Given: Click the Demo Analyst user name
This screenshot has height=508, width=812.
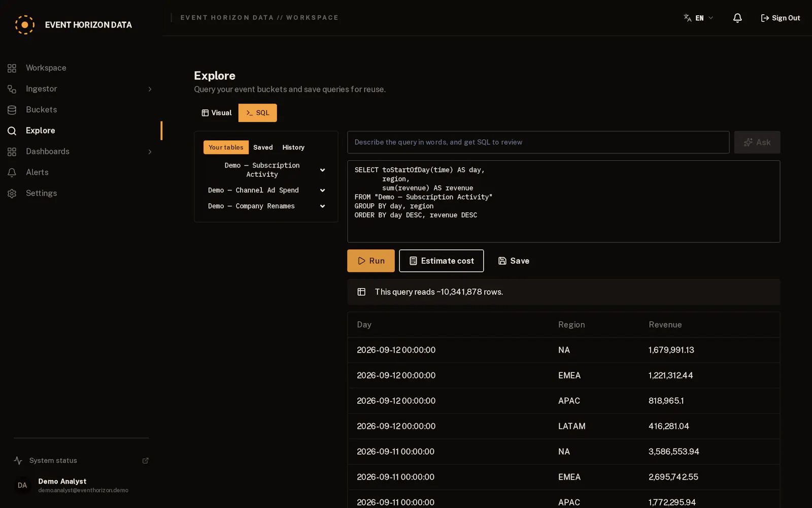Looking at the screenshot, I should pos(62,481).
